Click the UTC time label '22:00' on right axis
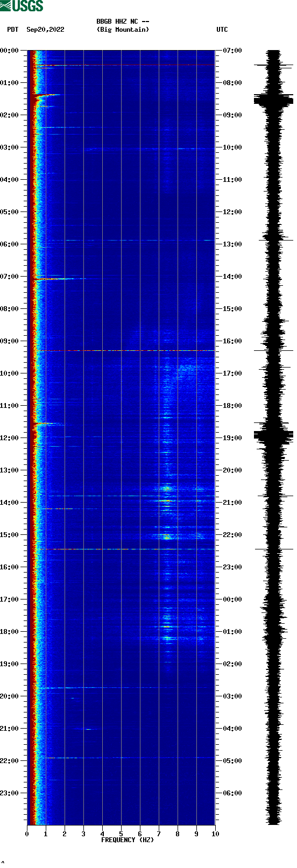 [x=232, y=535]
